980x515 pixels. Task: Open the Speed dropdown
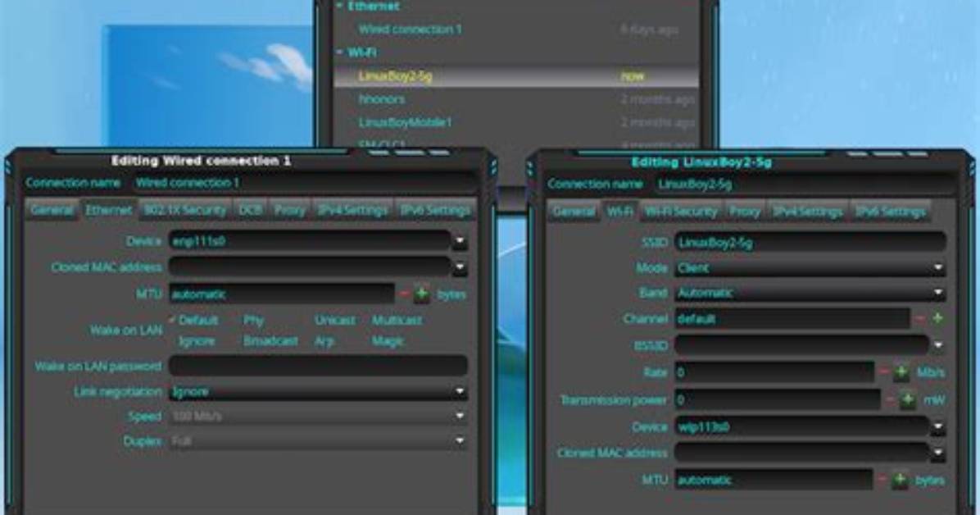tap(318, 416)
